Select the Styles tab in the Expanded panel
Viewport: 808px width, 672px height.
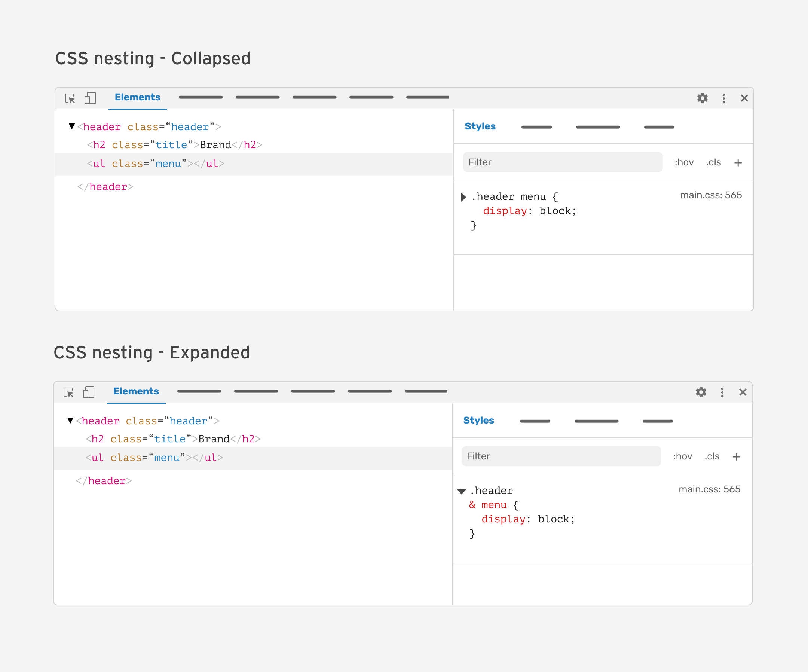[478, 420]
